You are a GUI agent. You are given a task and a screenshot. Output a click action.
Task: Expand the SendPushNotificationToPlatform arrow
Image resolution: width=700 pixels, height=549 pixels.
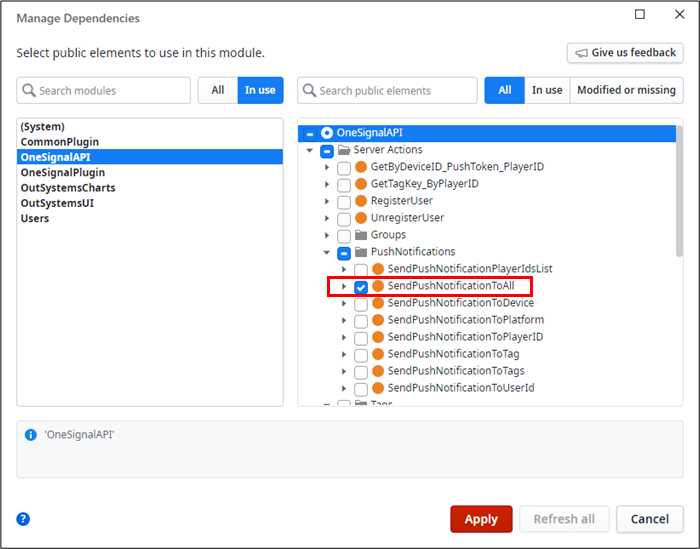click(x=344, y=320)
